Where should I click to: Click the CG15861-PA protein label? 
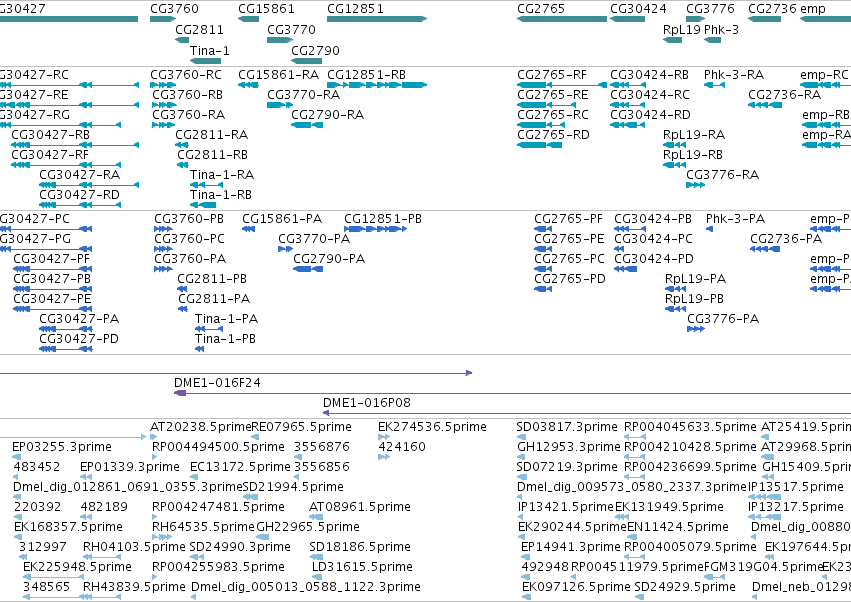(282, 219)
